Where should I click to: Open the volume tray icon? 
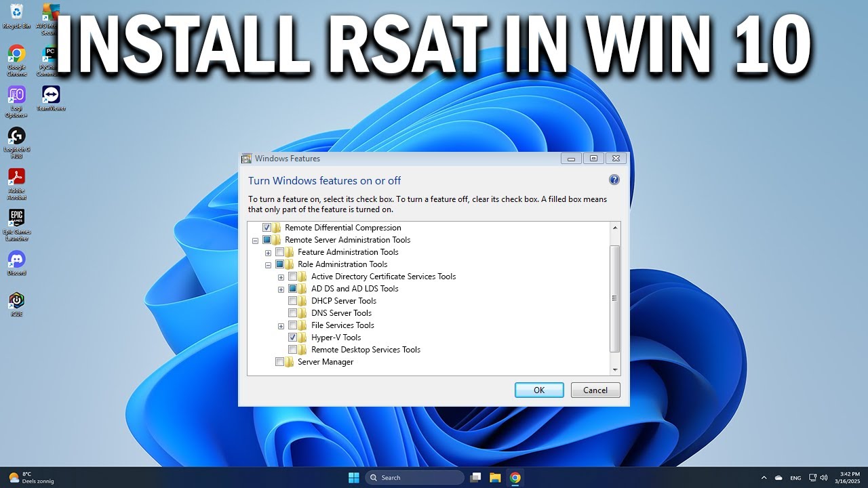coord(825,478)
